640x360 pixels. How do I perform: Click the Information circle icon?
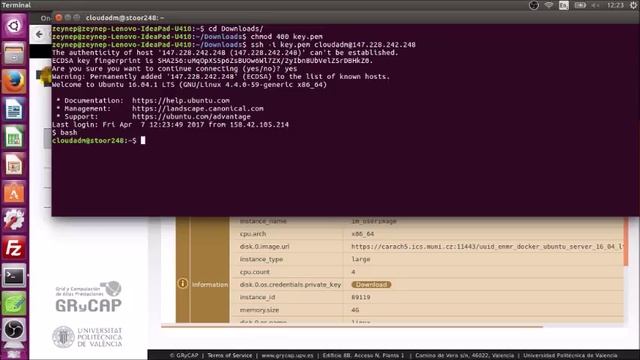[x=182, y=283]
